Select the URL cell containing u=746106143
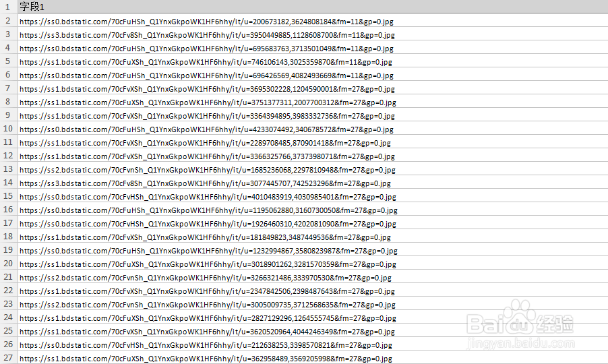This screenshot has width=608, height=364. pos(313,61)
